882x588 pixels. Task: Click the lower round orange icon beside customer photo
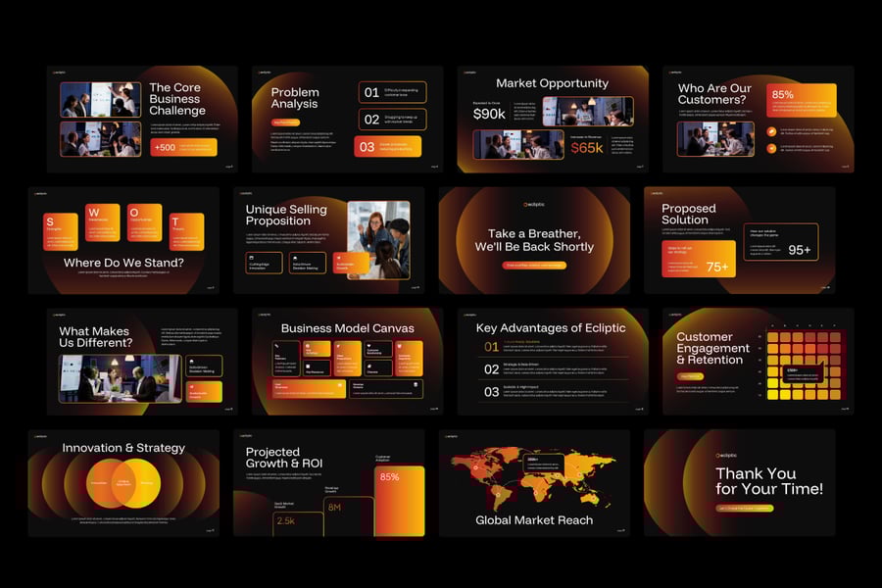[772, 149]
